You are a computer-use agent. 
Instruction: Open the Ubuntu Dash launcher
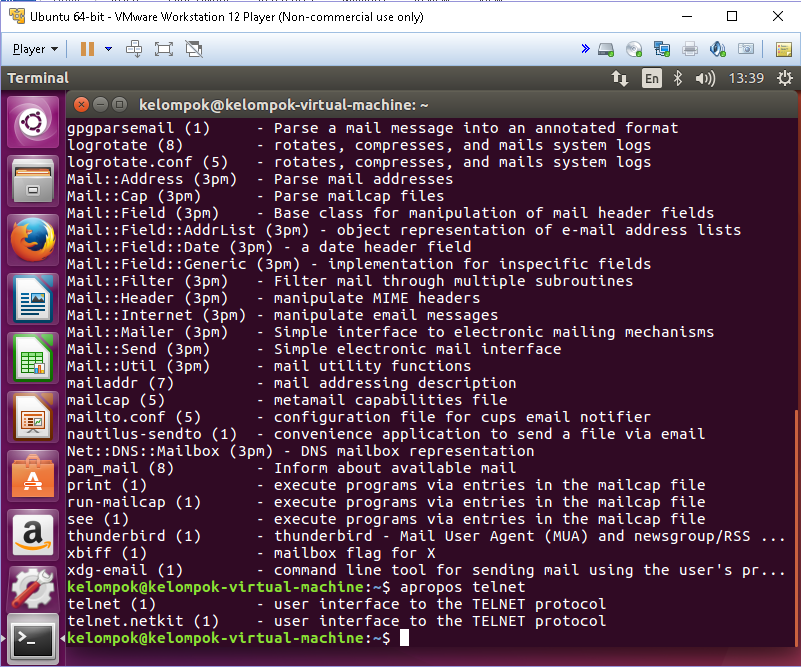click(x=33, y=122)
